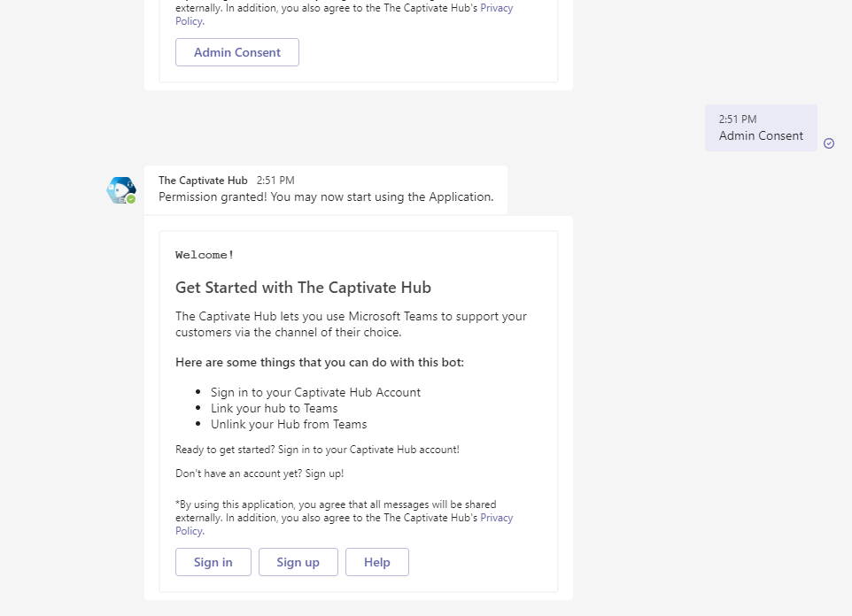Click the Link your hub to Teams bullet
This screenshot has height=616, width=852.
(x=274, y=408)
